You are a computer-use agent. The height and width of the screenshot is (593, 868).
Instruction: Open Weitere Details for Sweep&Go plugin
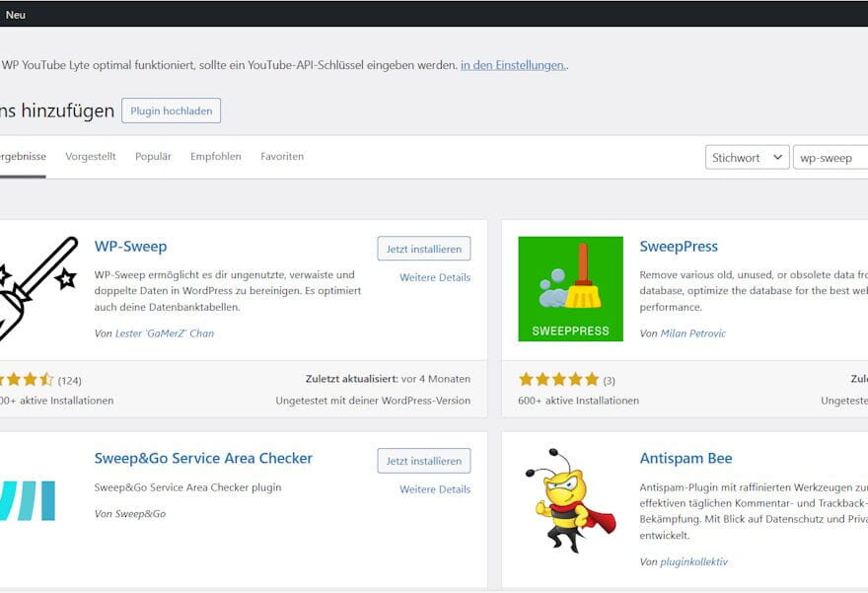click(435, 489)
